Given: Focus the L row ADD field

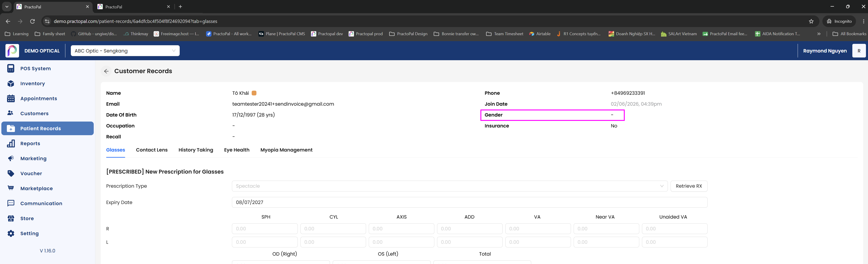Looking at the screenshot, I should pos(470,242).
